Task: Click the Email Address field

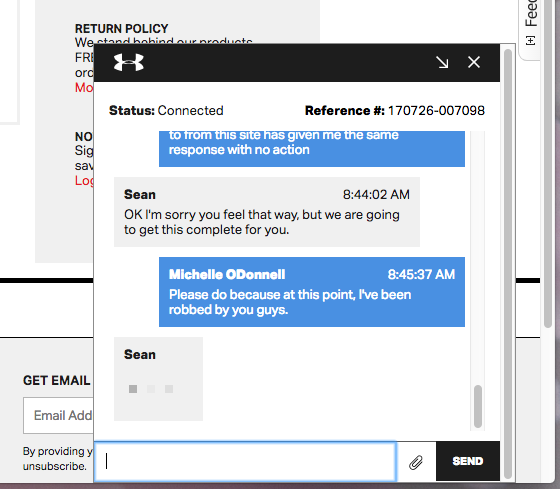Action: coord(59,415)
